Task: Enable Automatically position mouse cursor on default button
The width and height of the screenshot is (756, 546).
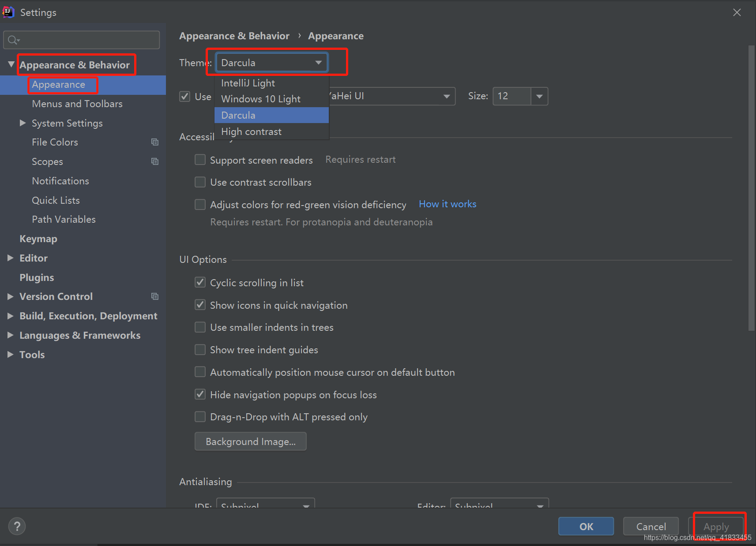Action: [200, 372]
